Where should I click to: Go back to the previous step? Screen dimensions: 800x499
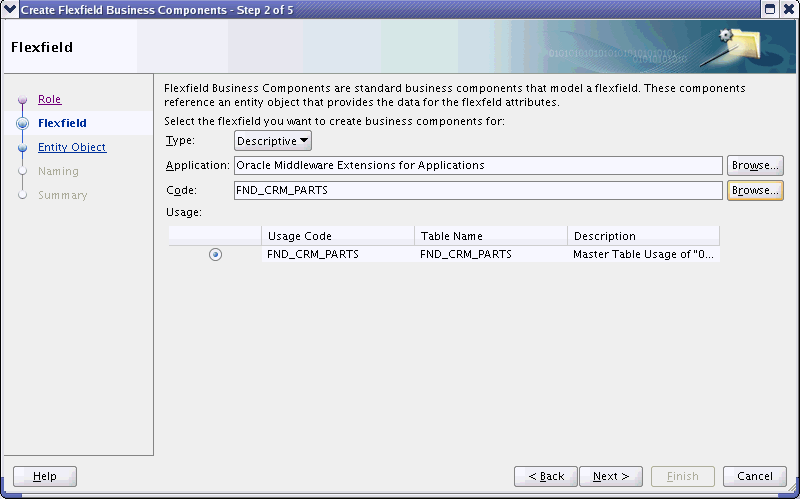[x=546, y=476]
